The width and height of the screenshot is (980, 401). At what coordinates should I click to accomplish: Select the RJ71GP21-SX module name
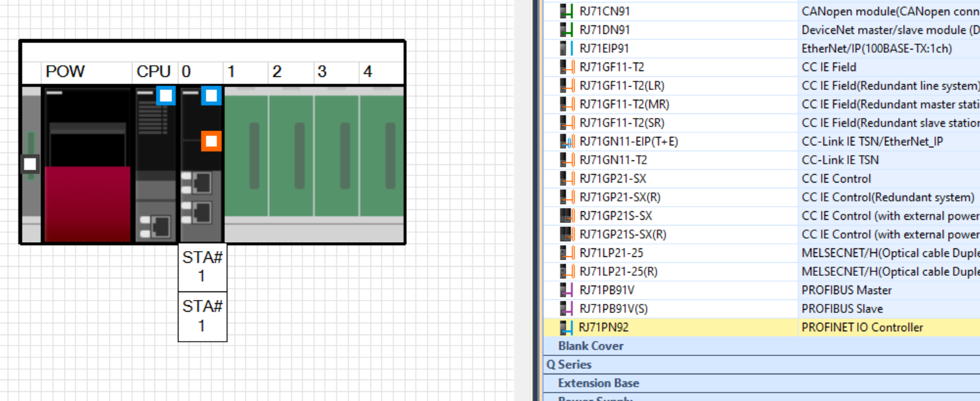612,179
